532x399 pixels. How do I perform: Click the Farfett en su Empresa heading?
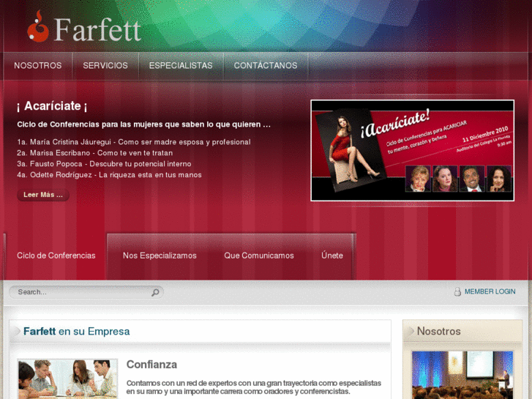click(x=76, y=331)
